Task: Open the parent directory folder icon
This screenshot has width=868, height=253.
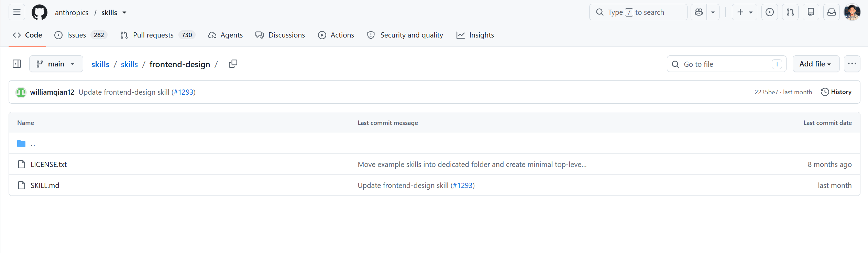Action: [x=21, y=144]
